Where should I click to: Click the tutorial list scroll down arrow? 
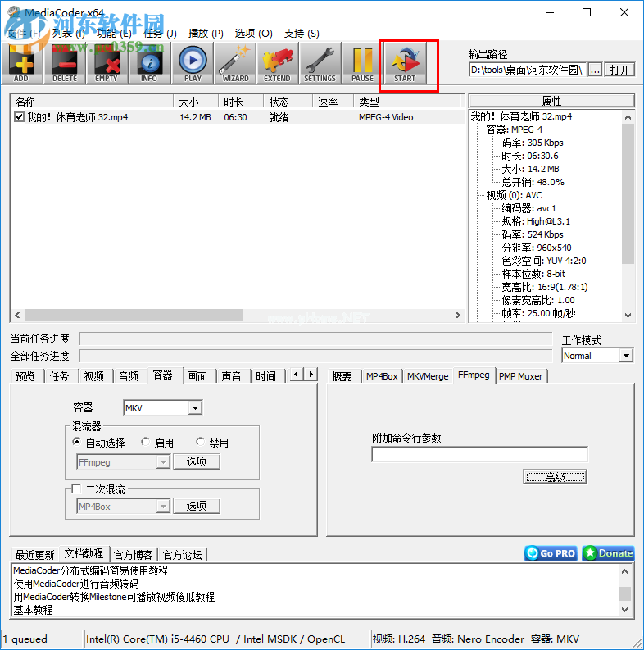tap(625, 609)
